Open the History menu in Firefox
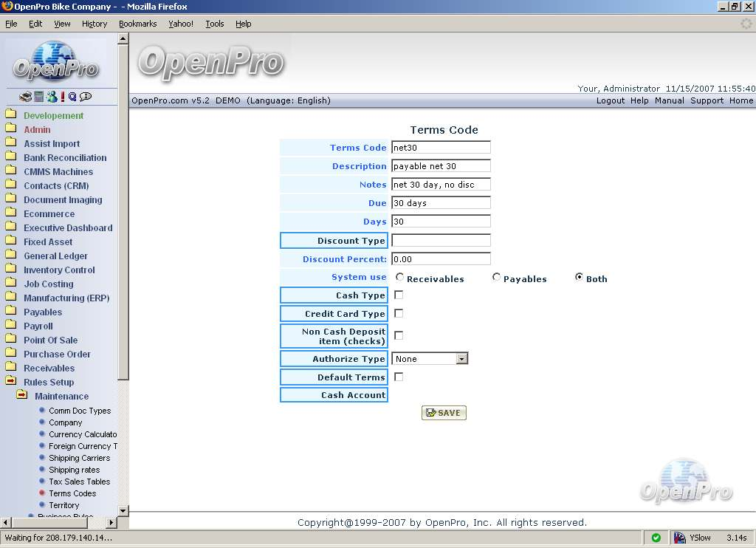This screenshot has height=548, width=756. pyautogui.click(x=94, y=24)
